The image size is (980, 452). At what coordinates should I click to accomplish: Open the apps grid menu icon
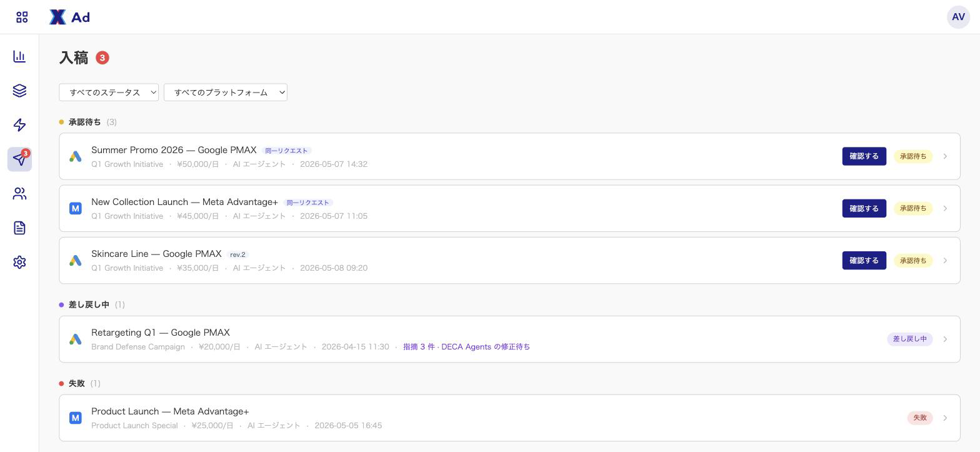22,17
